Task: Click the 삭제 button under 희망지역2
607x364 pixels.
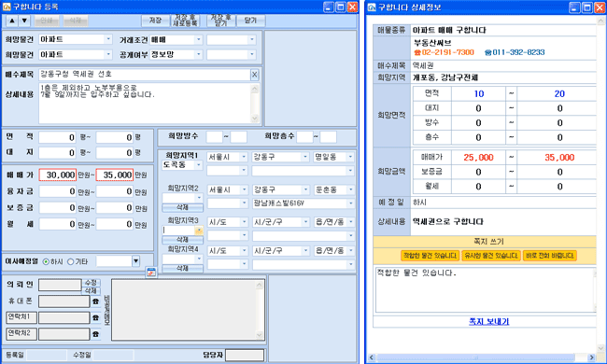Action: [x=182, y=208]
